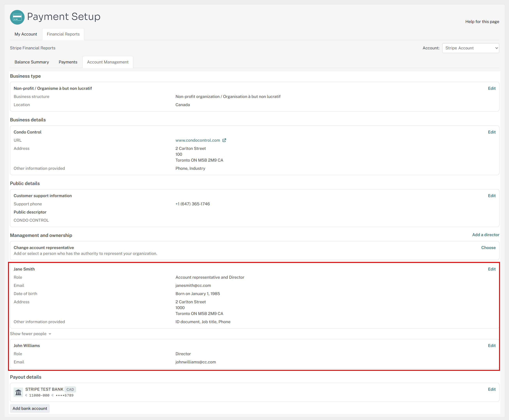Edit John Williams' details
This screenshot has width=509, height=420.
(x=492, y=345)
